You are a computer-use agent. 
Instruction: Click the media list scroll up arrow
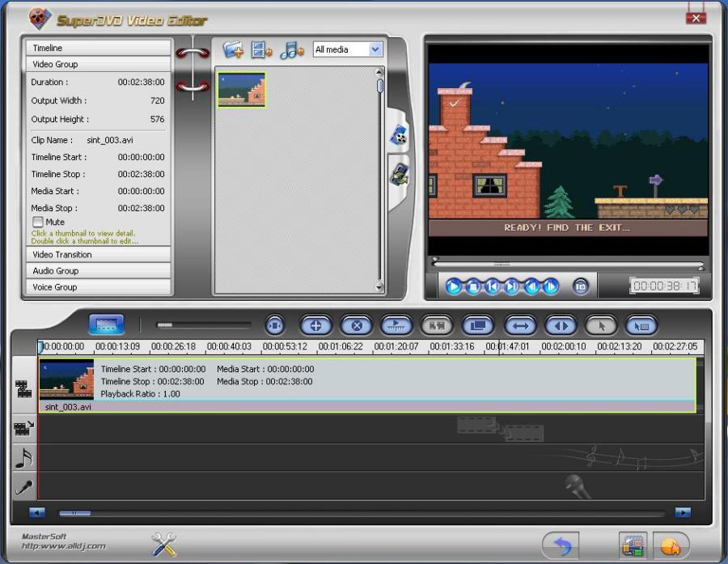pyautogui.click(x=379, y=72)
